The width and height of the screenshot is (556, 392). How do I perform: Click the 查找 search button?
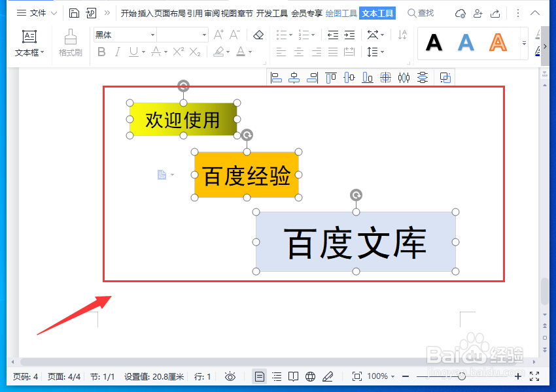pyautogui.click(x=421, y=13)
